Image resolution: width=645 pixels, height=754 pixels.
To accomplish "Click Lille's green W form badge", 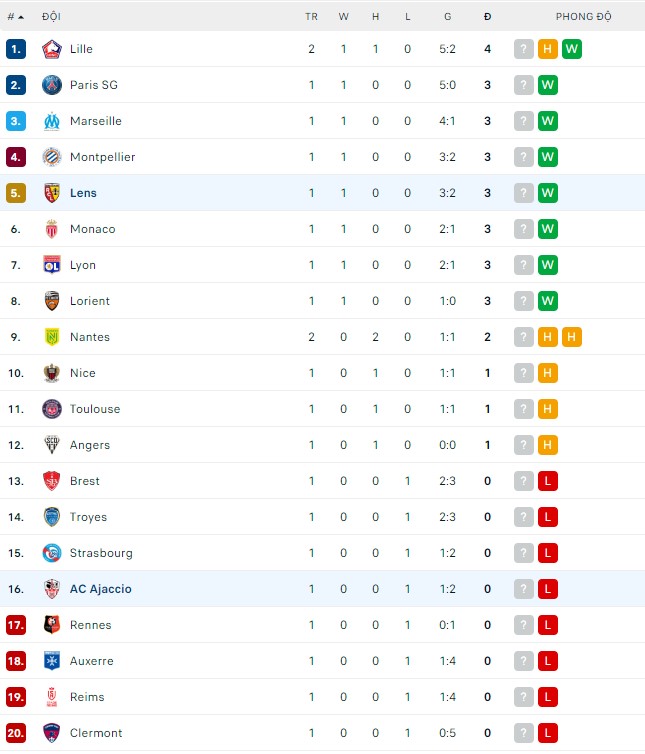I will point(572,49).
